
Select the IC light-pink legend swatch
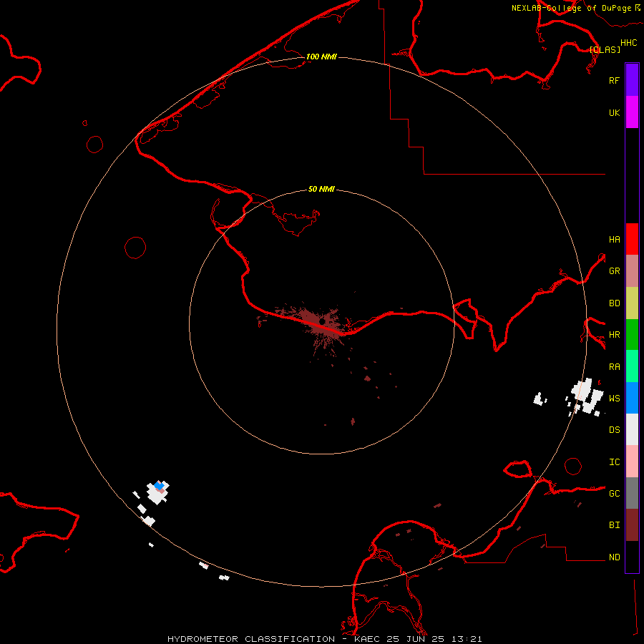tap(632, 462)
